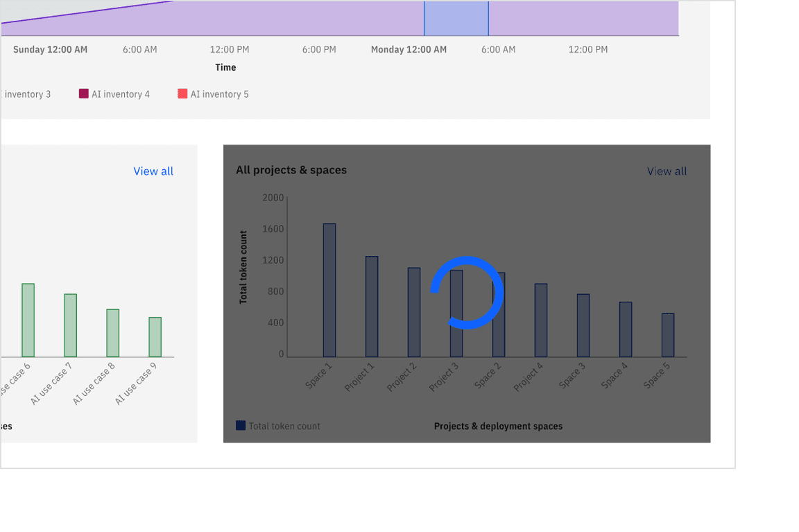Open View all in the AI use cases card
The height and width of the screenshot is (532, 799).
click(x=153, y=171)
